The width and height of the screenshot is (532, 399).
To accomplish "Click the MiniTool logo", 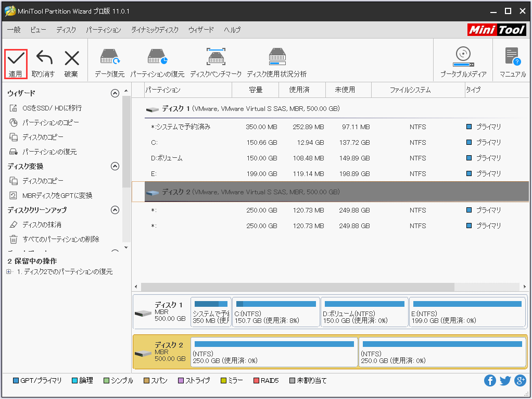I will [497, 30].
